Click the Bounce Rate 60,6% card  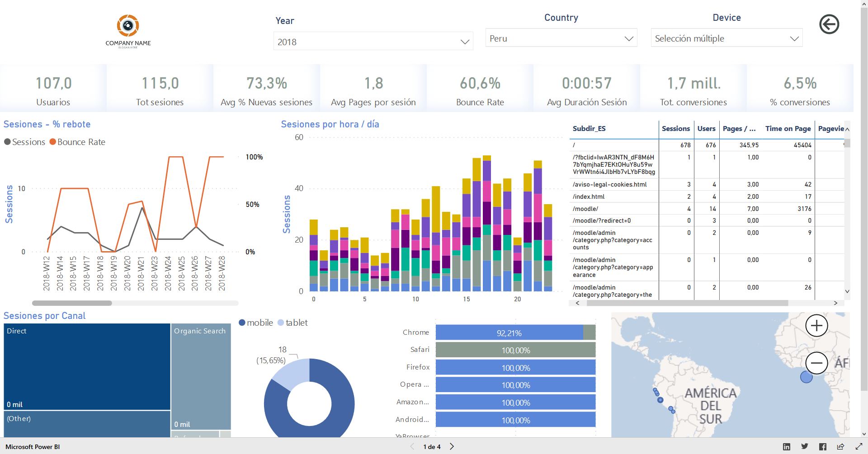[x=480, y=88]
